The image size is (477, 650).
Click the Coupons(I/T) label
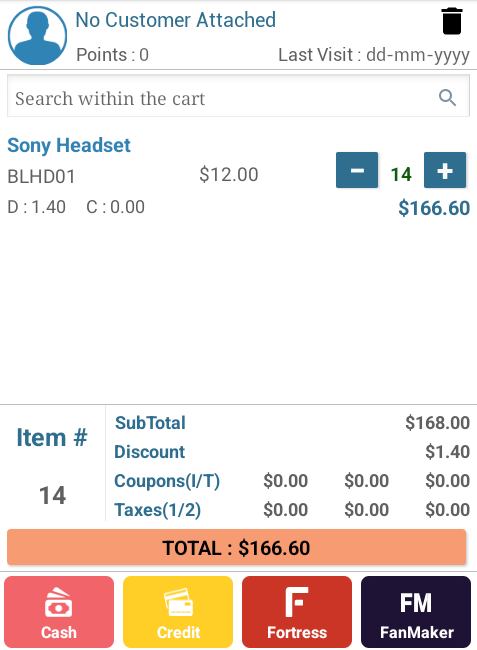pyautogui.click(x=167, y=481)
